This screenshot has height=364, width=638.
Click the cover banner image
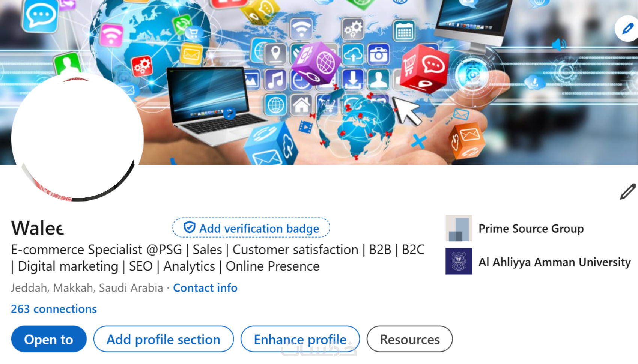click(x=319, y=82)
